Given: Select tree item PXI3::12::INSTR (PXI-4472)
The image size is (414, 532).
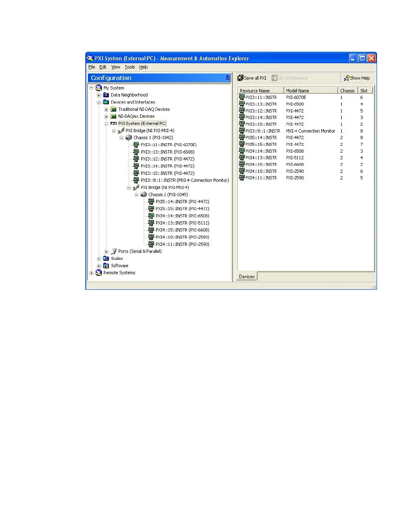Looking at the screenshot, I should pyautogui.click(x=168, y=159).
